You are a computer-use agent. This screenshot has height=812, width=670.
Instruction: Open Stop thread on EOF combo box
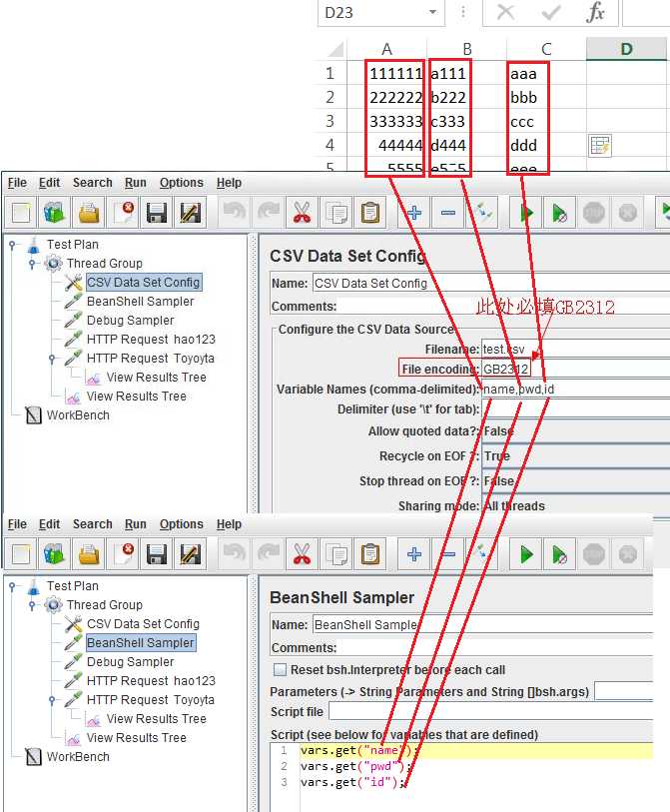(x=576, y=481)
